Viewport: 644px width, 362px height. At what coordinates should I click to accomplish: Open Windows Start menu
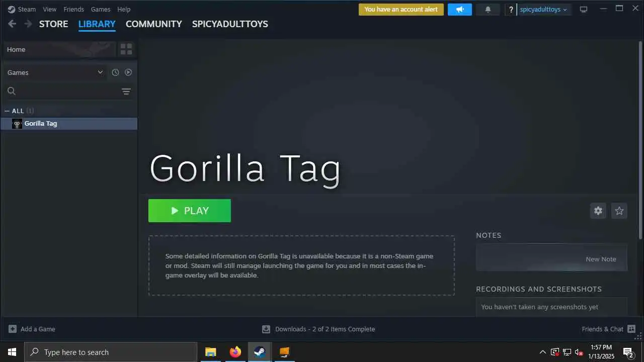coord(12,352)
